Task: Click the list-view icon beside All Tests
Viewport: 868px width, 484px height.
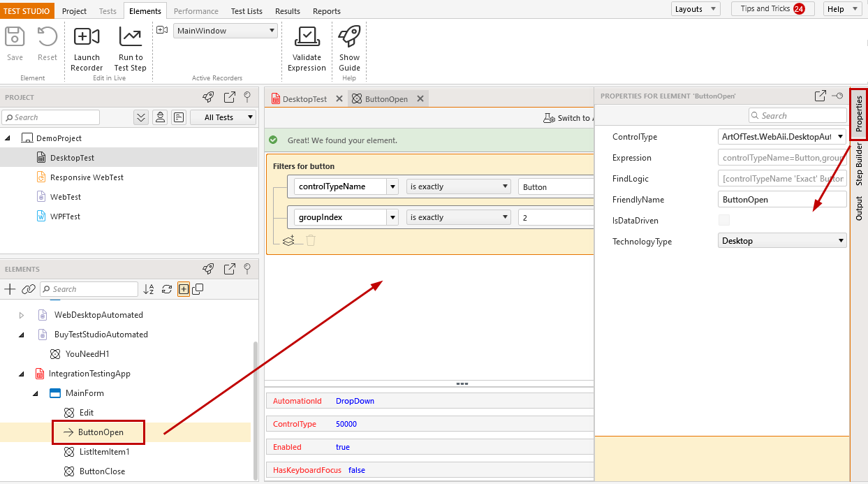Action: [x=179, y=117]
